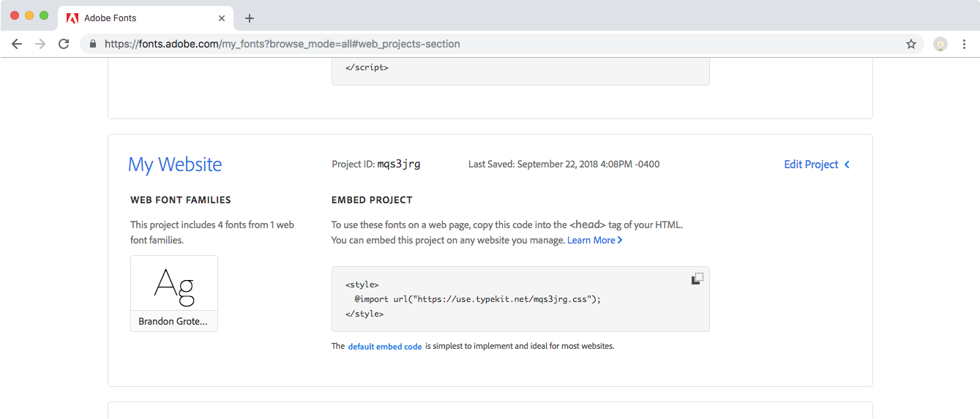Open the Edit Project link
This screenshot has width=980, height=419.
[811, 165]
